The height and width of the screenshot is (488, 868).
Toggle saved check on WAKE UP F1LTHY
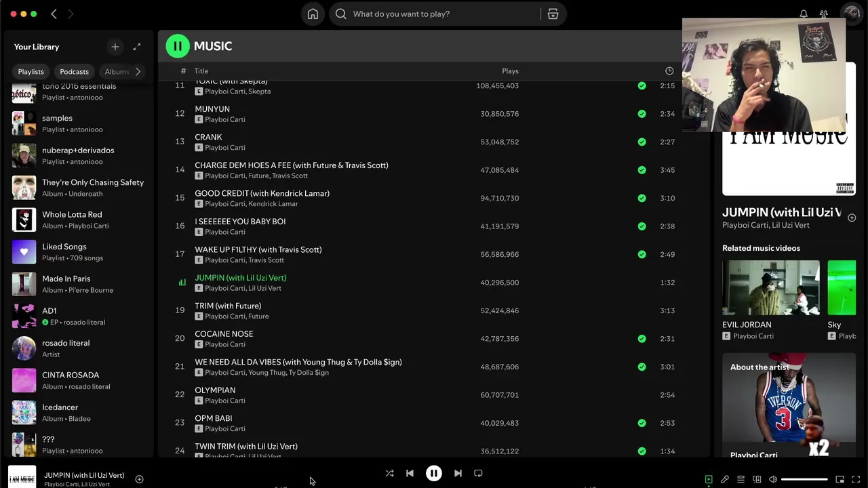click(x=642, y=254)
